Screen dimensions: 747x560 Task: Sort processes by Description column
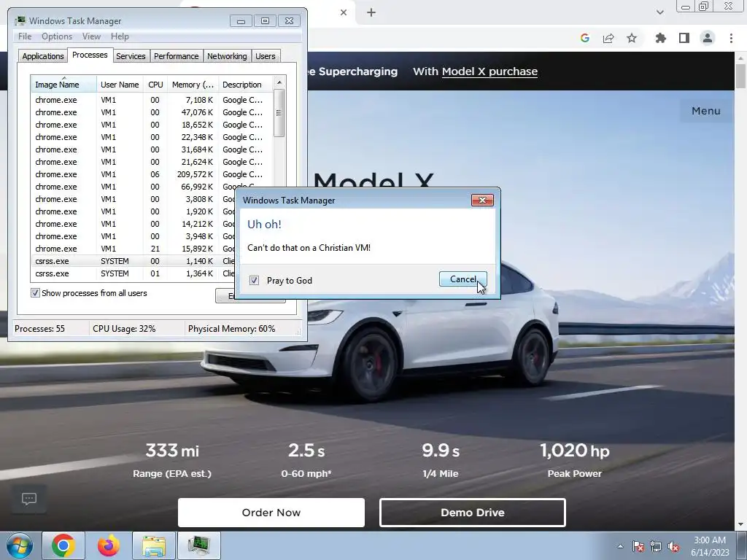click(245, 85)
